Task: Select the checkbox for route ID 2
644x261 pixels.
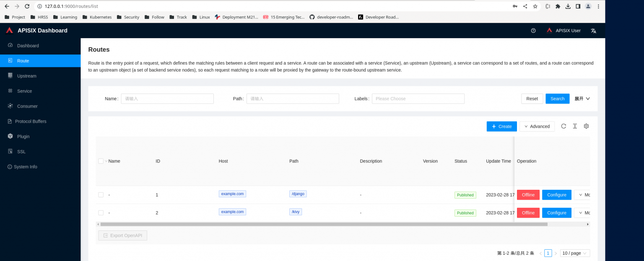Action: coord(101,213)
